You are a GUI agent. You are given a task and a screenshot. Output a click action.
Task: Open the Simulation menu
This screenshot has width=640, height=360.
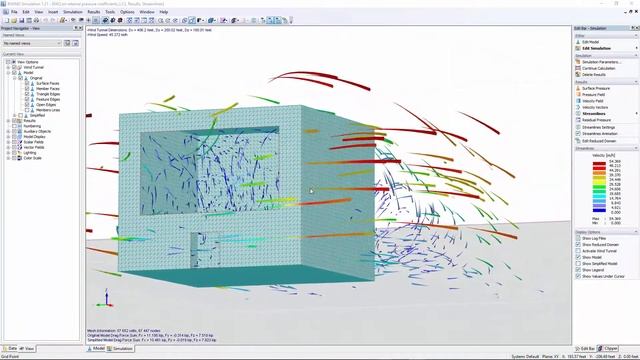(x=73, y=12)
